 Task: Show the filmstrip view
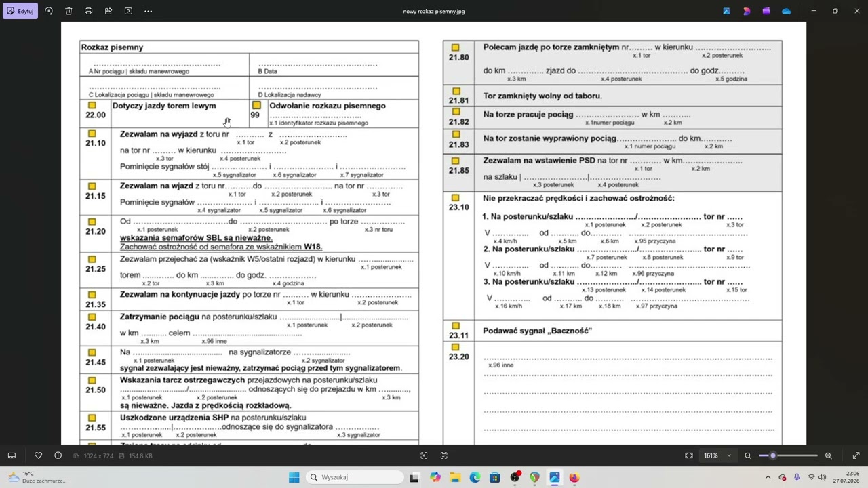12,455
